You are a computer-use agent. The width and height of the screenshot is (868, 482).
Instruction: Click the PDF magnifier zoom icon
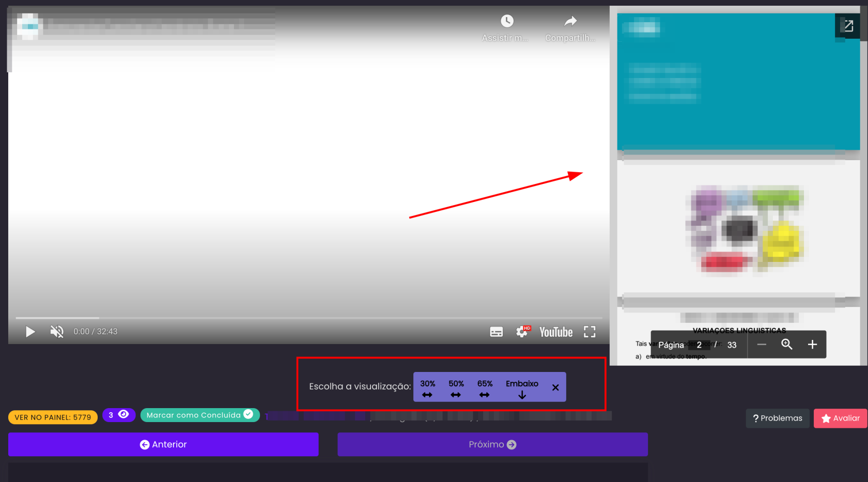click(786, 345)
